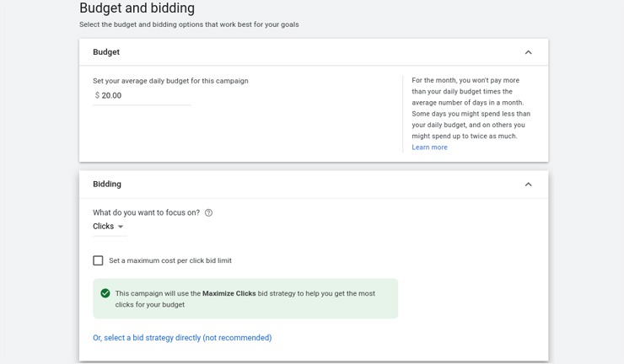Open the Learn more link
Screen dimensions: 624x364
pos(429,147)
